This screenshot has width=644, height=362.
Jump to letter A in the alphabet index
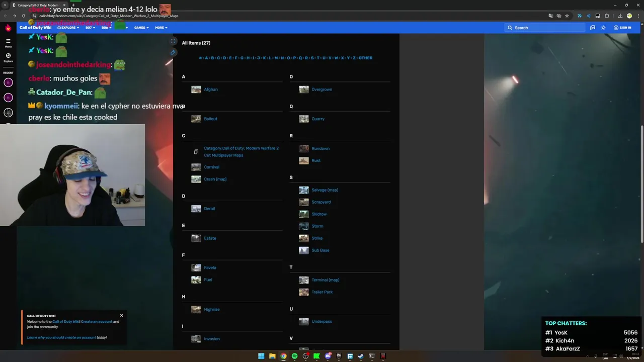point(206,58)
